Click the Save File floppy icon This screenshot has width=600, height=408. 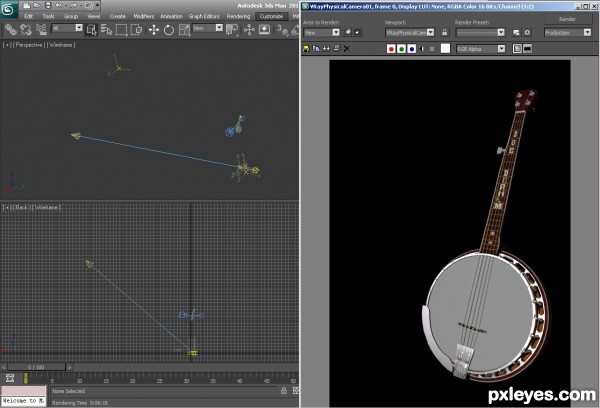point(48,5)
